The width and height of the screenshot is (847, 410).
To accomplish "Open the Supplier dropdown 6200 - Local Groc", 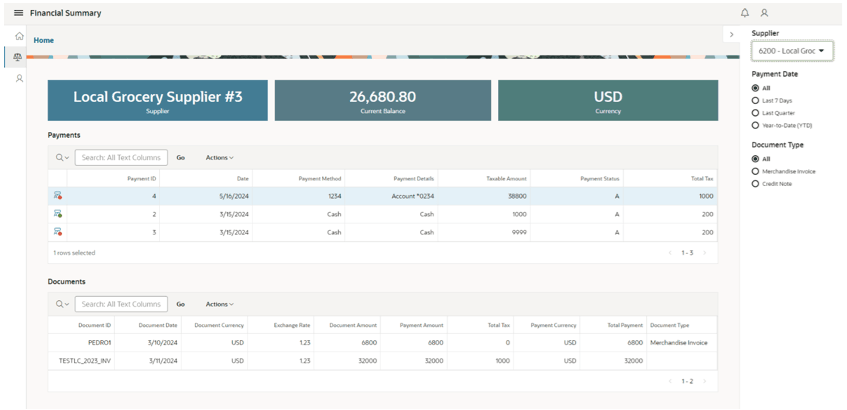I will pyautogui.click(x=791, y=51).
